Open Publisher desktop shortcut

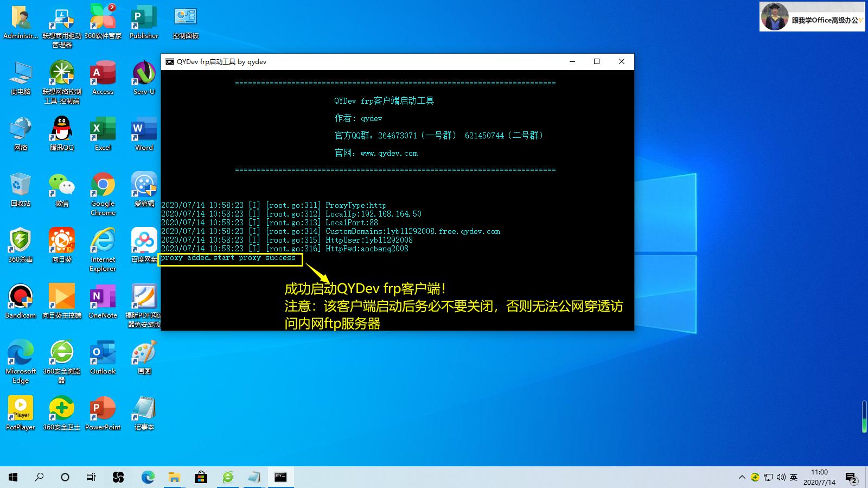[x=144, y=22]
